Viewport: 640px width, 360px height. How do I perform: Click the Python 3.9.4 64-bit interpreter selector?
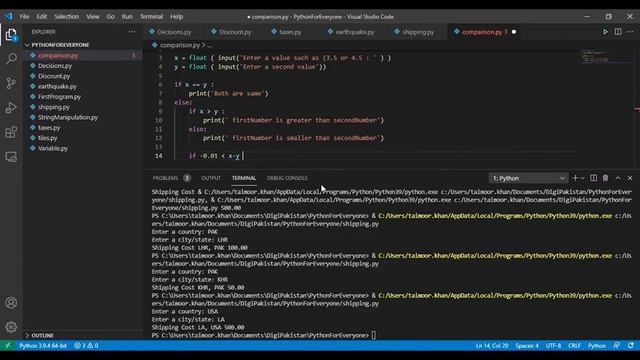pyautogui.click(x=43, y=345)
